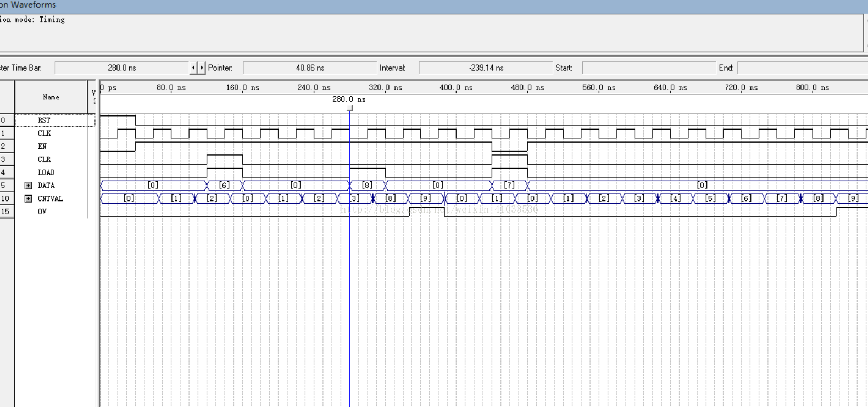The height and width of the screenshot is (407, 868).
Task: Click the 640.0 ns ruler mark
Action: pyautogui.click(x=671, y=87)
